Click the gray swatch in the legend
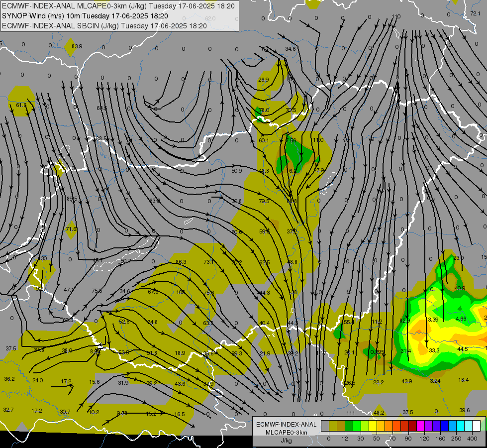 click(x=325, y=426)
